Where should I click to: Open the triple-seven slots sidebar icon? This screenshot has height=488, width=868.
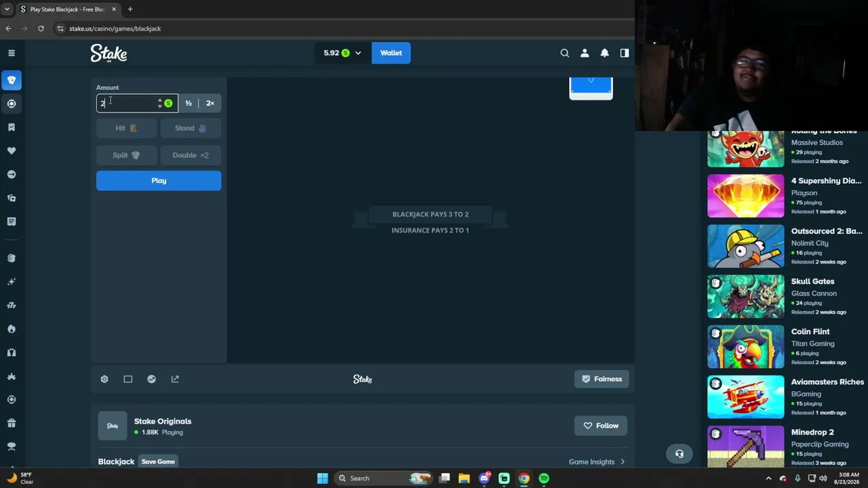pos(12,306)
